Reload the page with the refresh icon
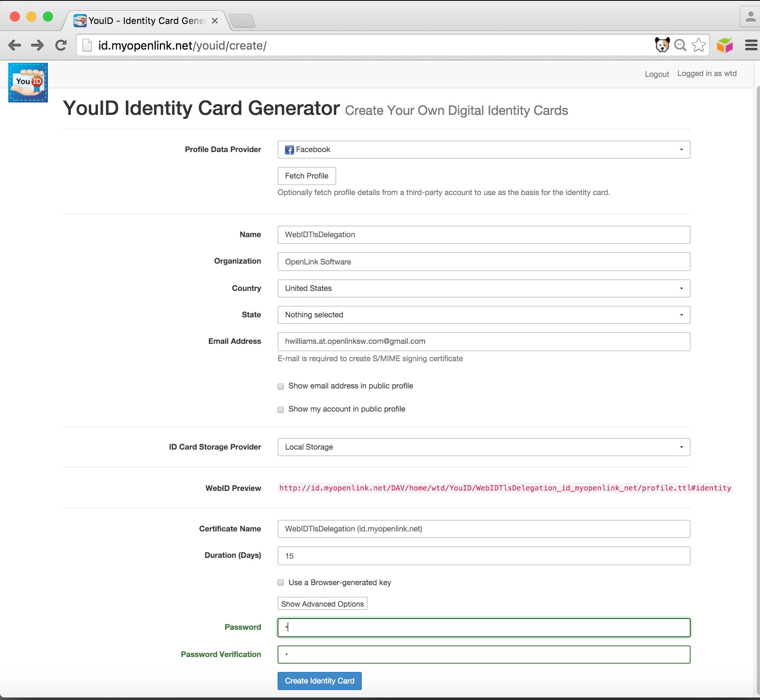Viewport: 760px width, 700px height. pyautogui.click(x=61, y=45)
